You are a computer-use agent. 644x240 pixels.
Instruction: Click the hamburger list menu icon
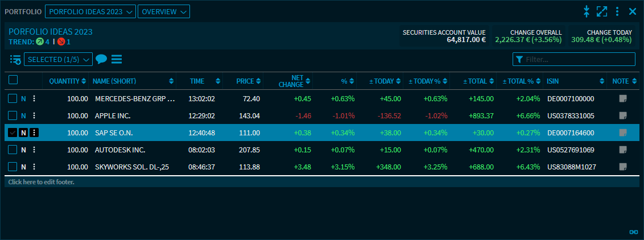pyautogui.click(x=117, y=59)
